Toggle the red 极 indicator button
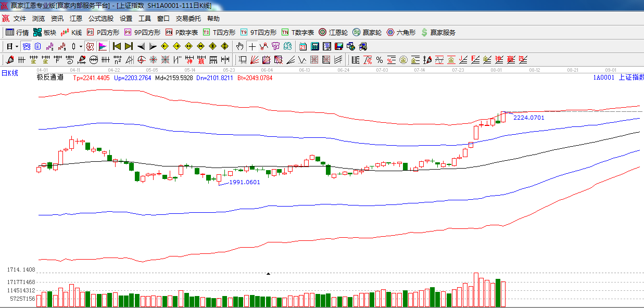 point(90,46)
